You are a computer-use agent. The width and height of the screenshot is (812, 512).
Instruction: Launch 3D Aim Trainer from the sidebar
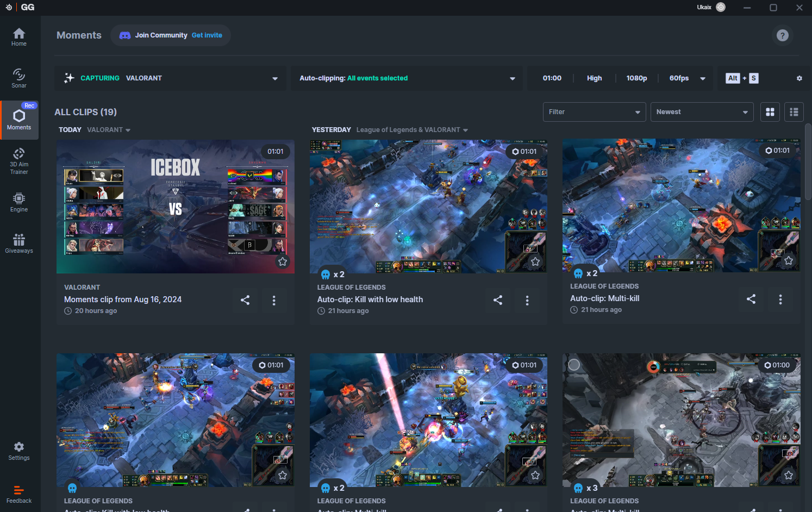click(x=19, y=161)
